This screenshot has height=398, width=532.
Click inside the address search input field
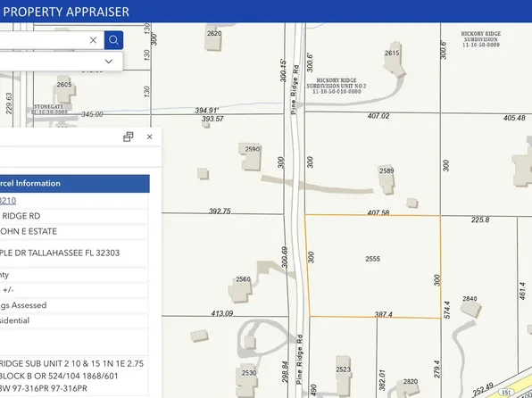(44, 40)
